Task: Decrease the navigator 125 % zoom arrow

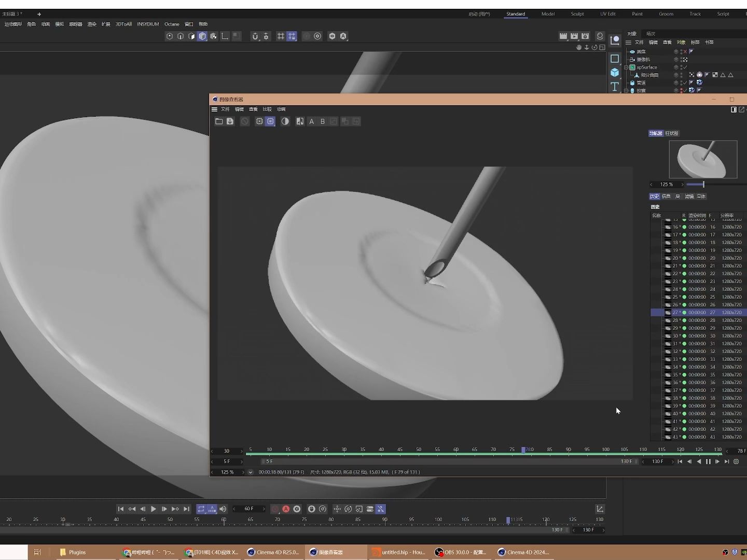Action: 652,185
